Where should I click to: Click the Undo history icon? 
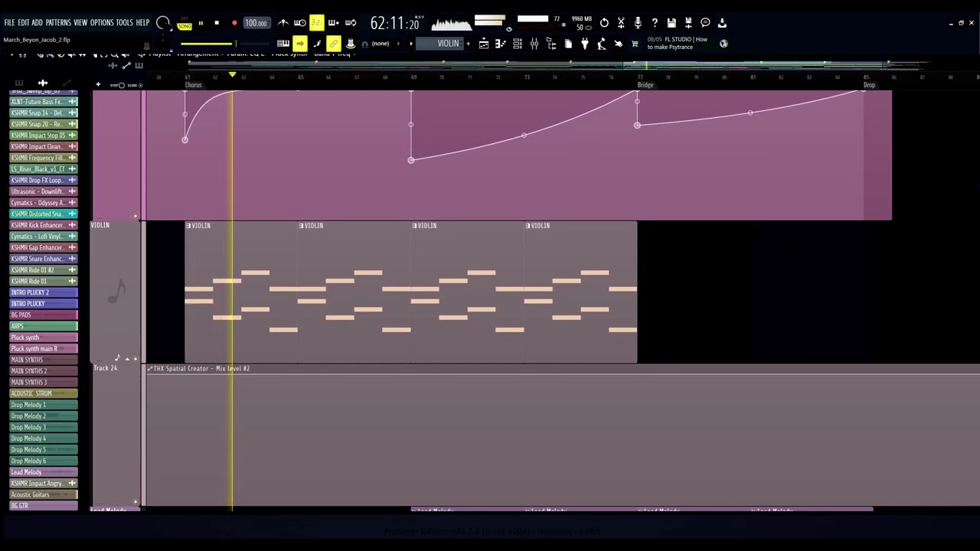click(x=604, y=23)
